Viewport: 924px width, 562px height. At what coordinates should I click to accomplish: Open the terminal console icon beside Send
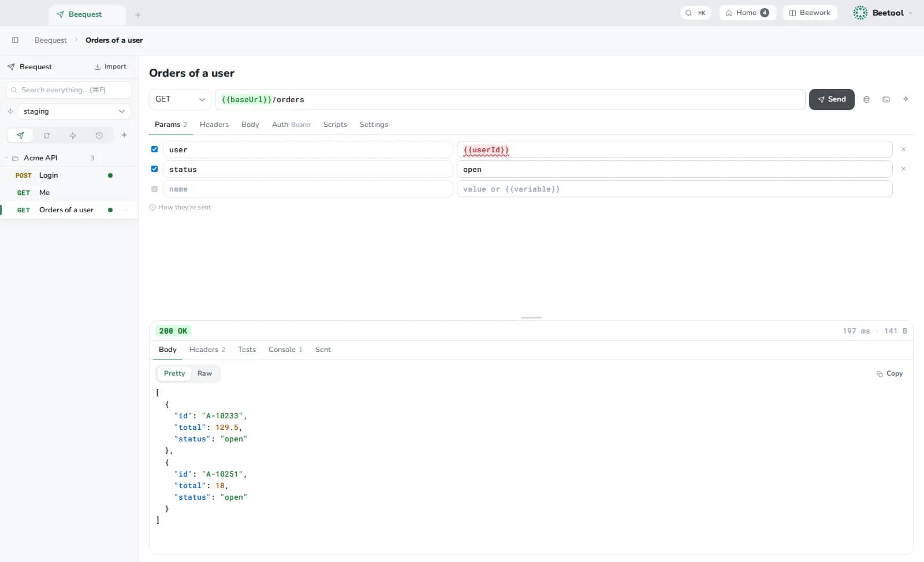point(886,99)
